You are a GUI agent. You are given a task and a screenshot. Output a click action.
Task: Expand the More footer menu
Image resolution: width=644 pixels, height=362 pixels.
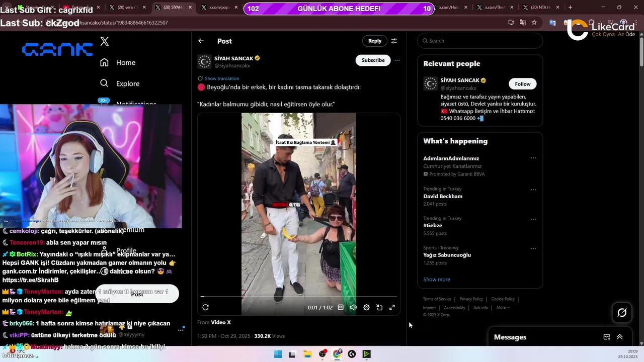click(x=503, y=308)
